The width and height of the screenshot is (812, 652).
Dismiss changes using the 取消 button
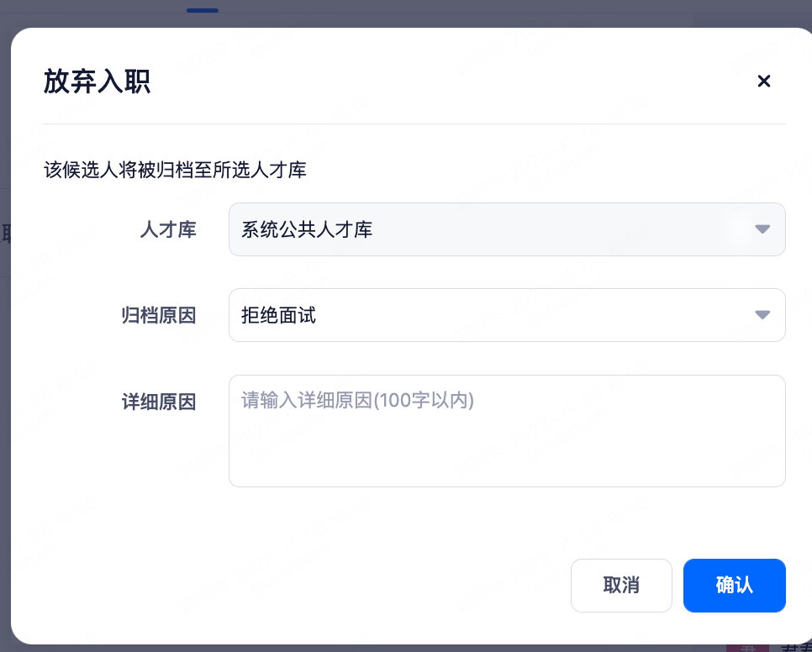621,585
